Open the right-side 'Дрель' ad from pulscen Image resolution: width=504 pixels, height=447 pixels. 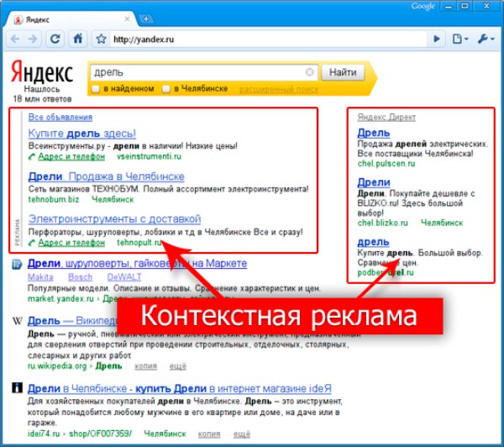tap(374, 133)
